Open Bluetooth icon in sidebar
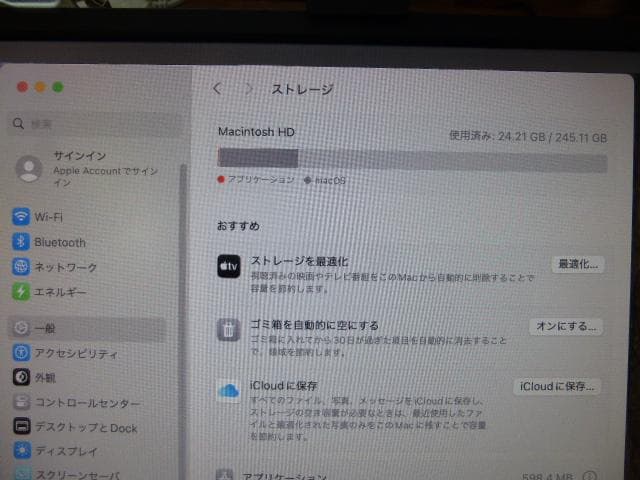 coord(21,242)
